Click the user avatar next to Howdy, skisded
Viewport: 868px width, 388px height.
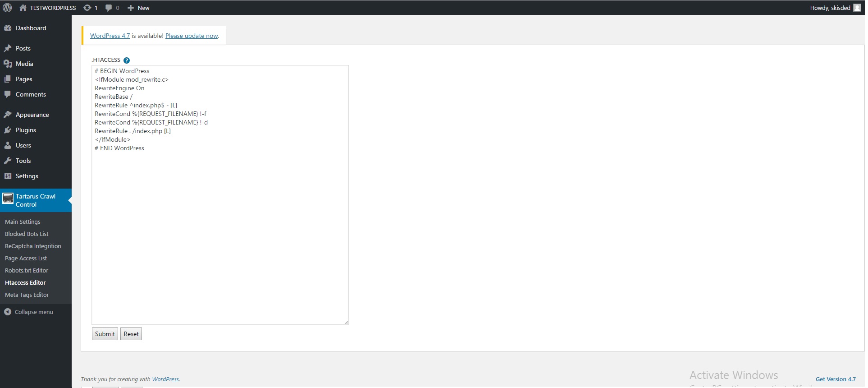857,8
